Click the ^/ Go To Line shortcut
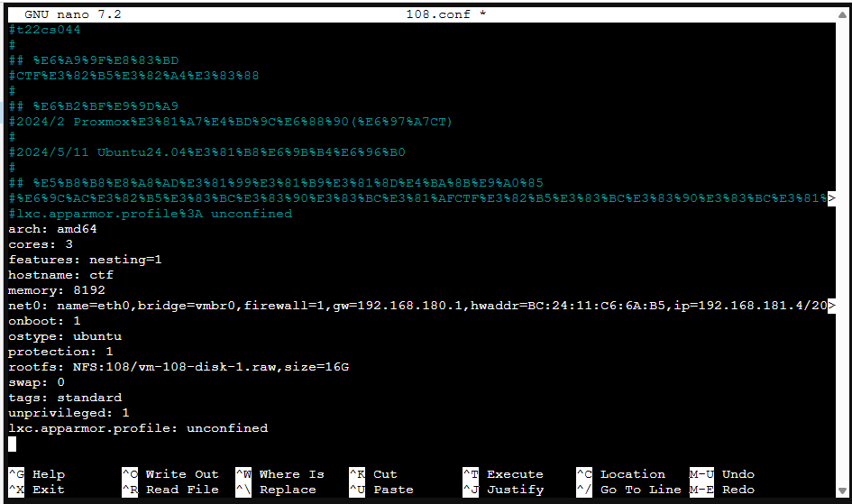The height and width of the screenshot is (504, 852). coord(628,490)
